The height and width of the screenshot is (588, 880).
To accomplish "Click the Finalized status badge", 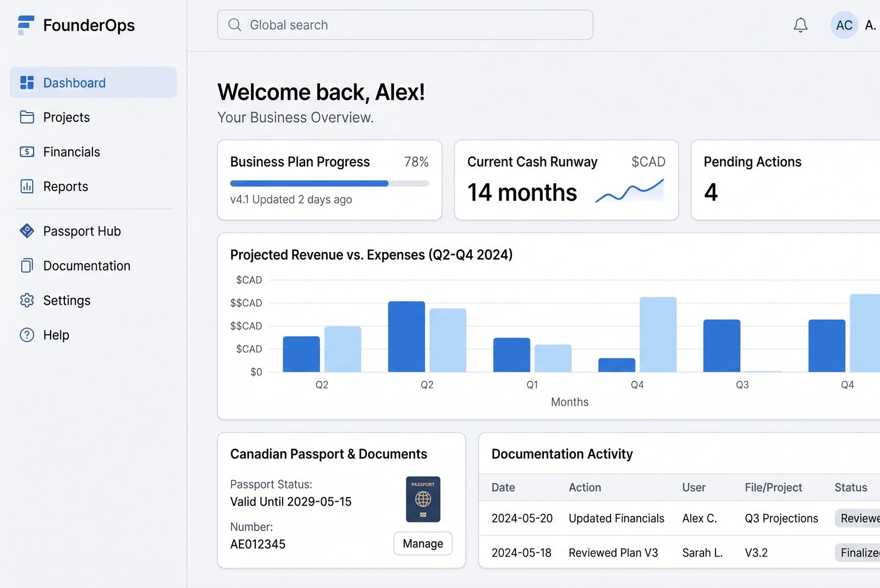I will tap(857, 553).
